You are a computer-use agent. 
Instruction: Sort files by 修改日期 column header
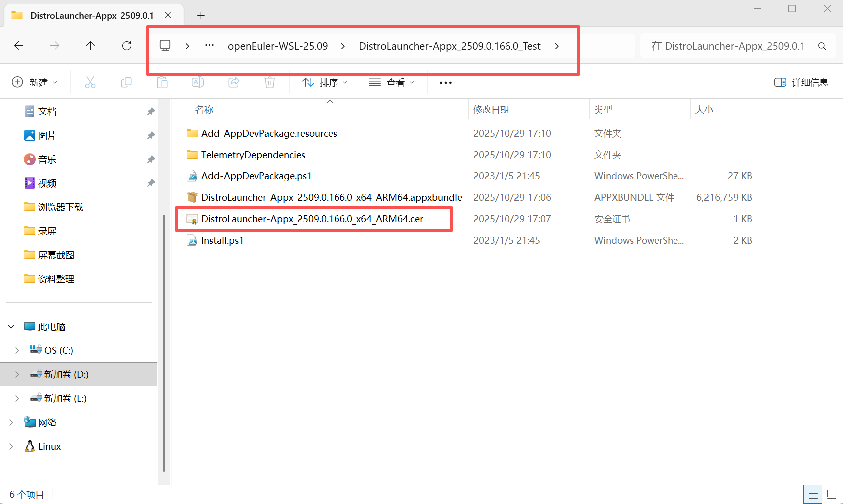[491, 109]
